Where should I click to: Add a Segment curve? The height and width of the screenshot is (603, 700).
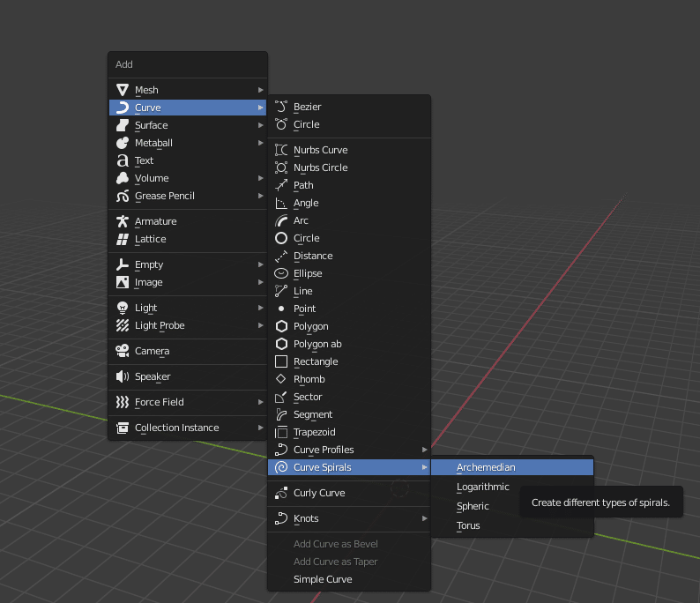point(349,414)
